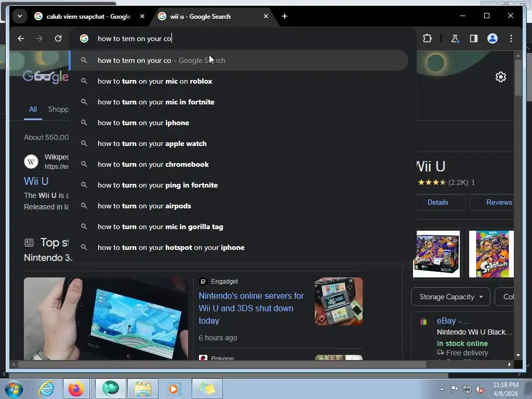Close the wii u Google Search tab
Image resolution: width=532 pixels, height=399 pixels.
pos(266,16)
